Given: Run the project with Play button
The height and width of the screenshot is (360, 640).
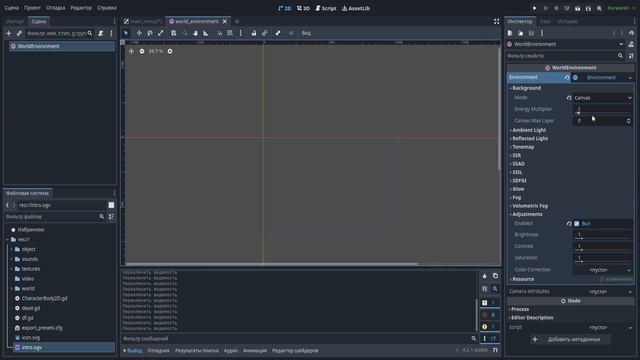Looking at the screenshot, I should coord(534,8).
